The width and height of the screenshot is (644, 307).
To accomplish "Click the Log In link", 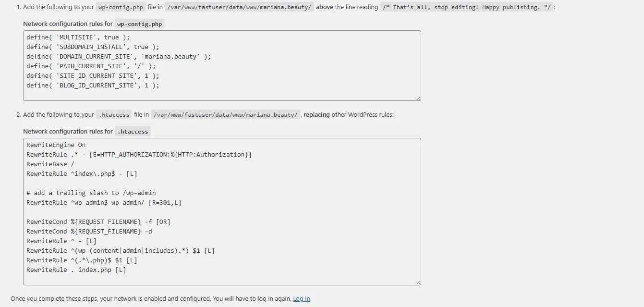I will 301,298.
